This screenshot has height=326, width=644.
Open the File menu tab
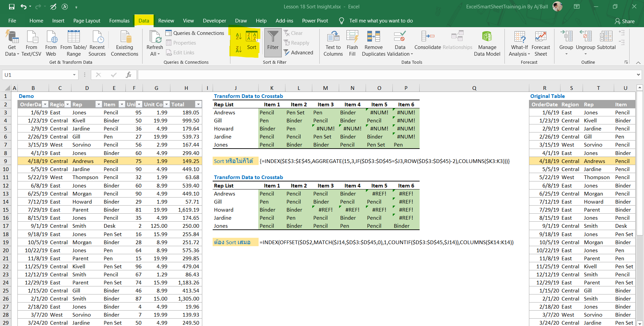point(12,21)
